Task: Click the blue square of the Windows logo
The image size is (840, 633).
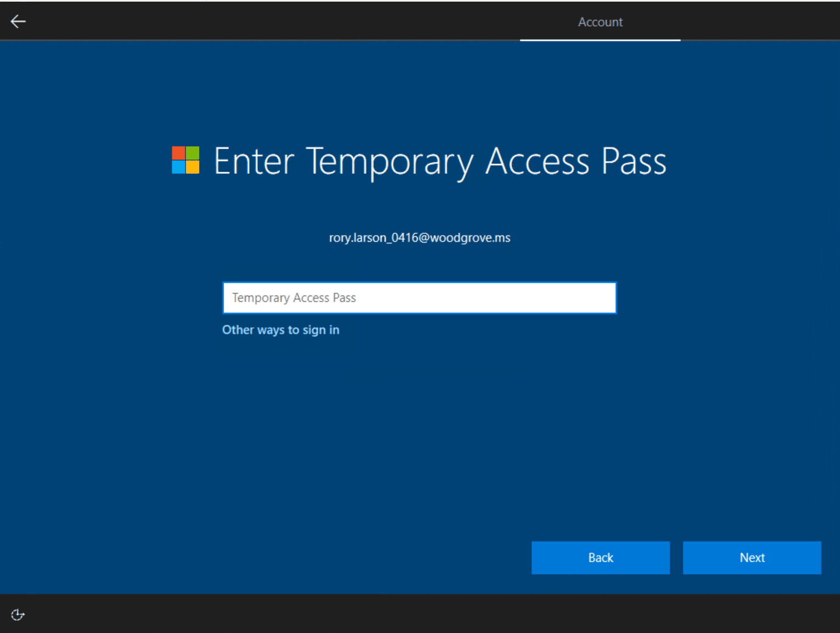Action: (179, 167)
